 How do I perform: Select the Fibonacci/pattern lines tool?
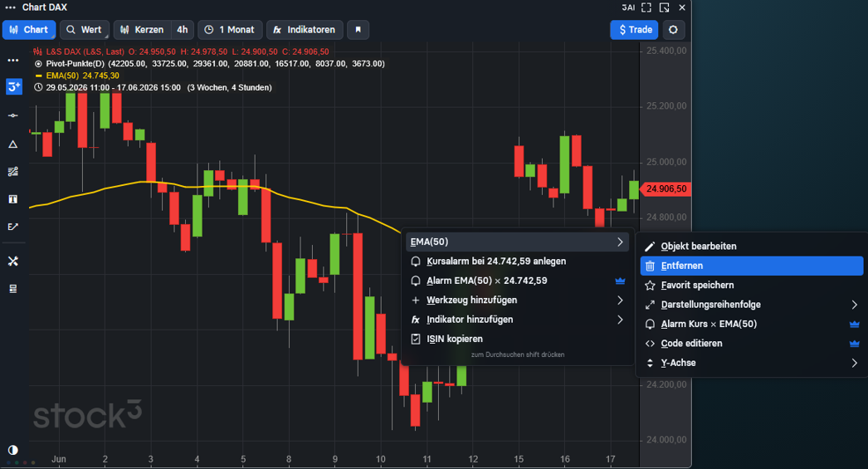click(x=13, y=172)
